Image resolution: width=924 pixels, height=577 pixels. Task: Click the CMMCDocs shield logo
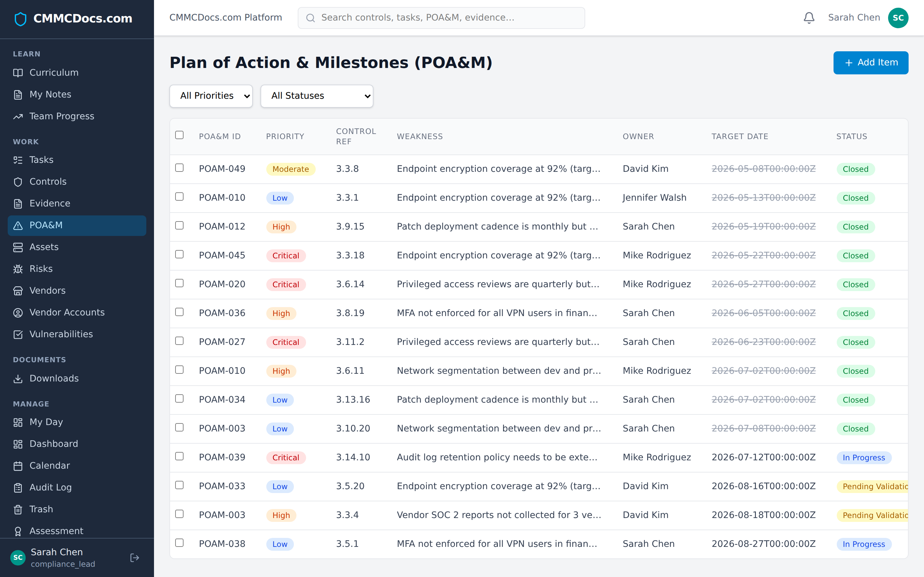click(19, 18)
